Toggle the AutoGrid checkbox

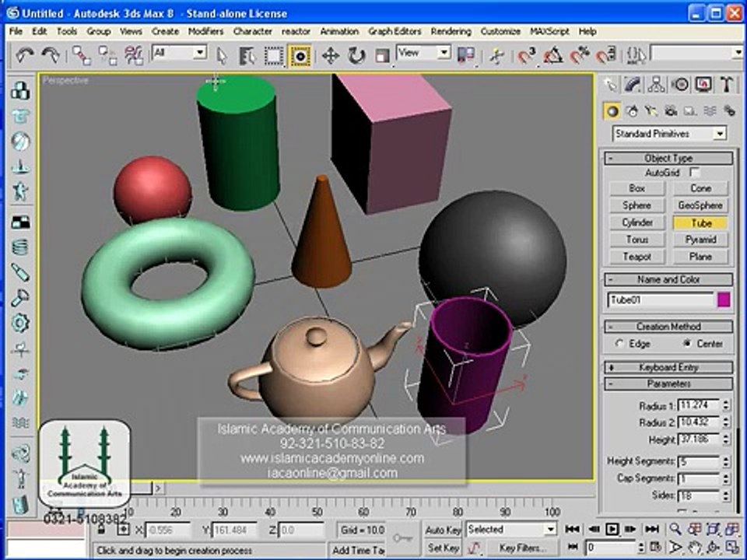click(x=695, y=173)
